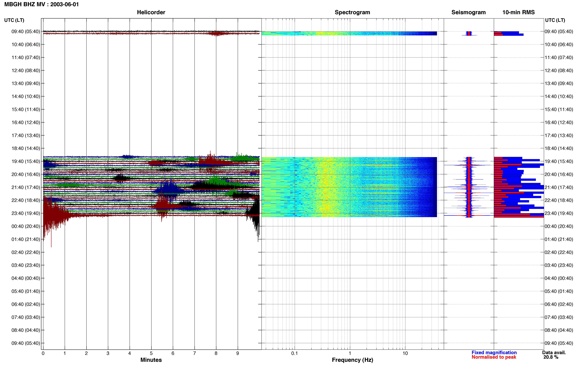Click the right '08:40 (04:40)' time label
The height and width of the screenshot is (368, 588).
[x=559, y=330]
